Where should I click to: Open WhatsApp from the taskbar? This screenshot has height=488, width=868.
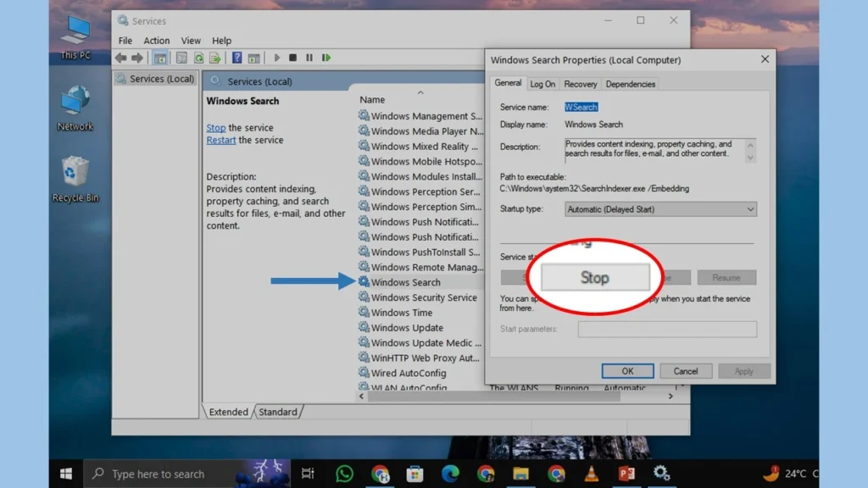(x=344, y=474)
